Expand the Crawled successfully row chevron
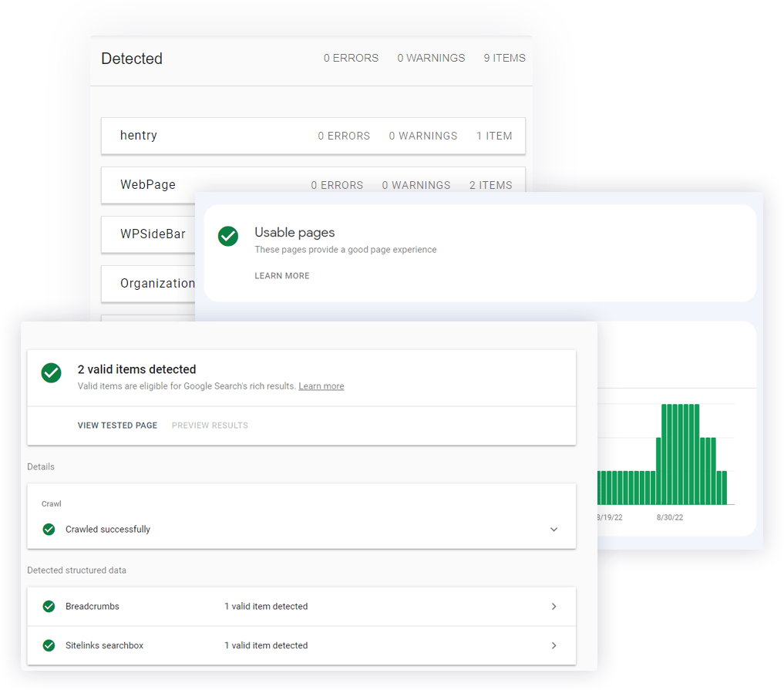The width and height of the screenshot is (784, 690). click(554, 529)
